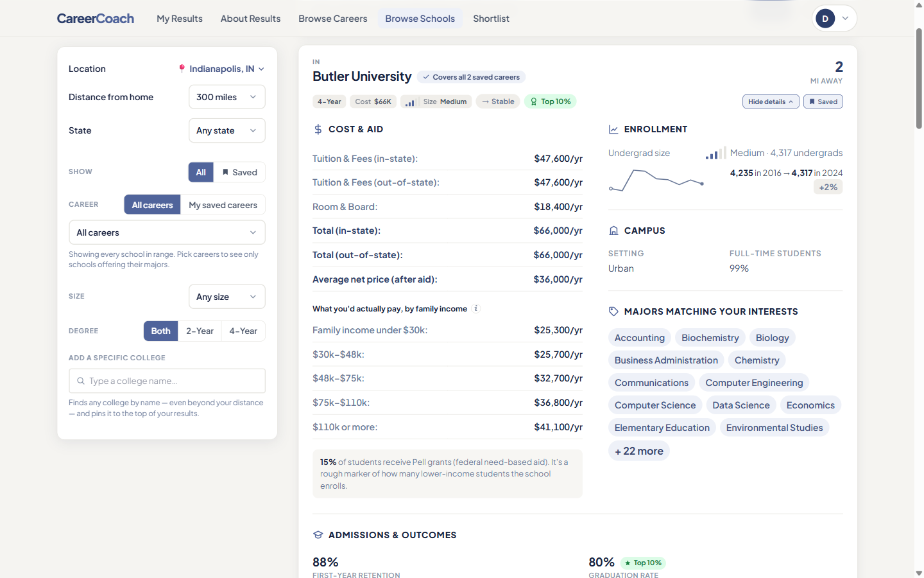The width and height of the screenshot is (924, 578).
Task: Click the college name search field
Action: tap(167, 381)
